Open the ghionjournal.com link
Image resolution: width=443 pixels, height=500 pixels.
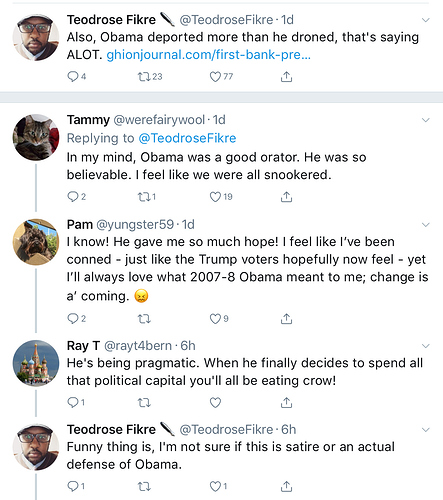pos(208,55)
